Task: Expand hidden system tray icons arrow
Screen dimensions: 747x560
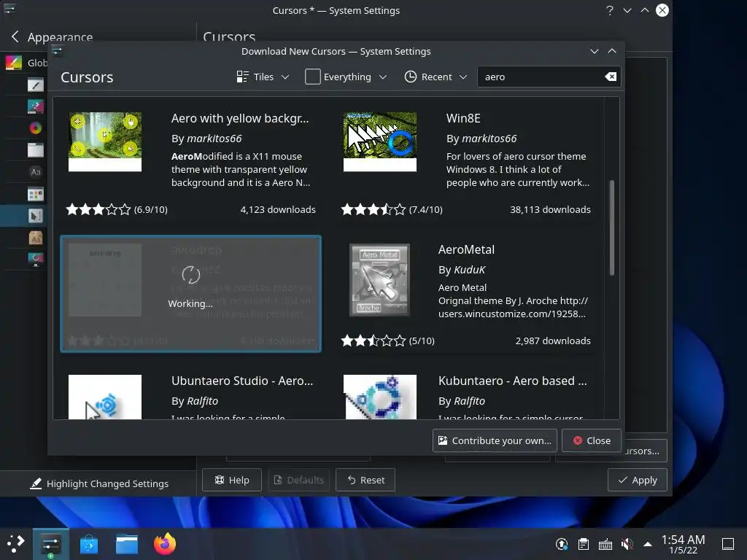Action: (x=648, y=544)
